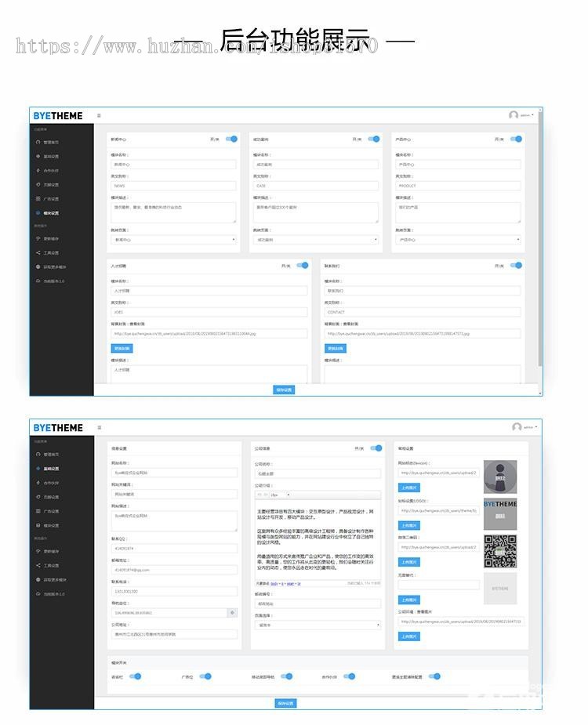Open 工具设置 menu item in upper sidebar
This screenshot has width=588, height=725.
[x=51, y=253]
